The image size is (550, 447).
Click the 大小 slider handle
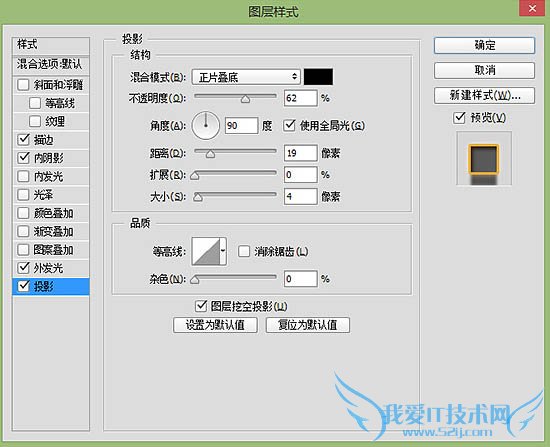pos(198,197)
